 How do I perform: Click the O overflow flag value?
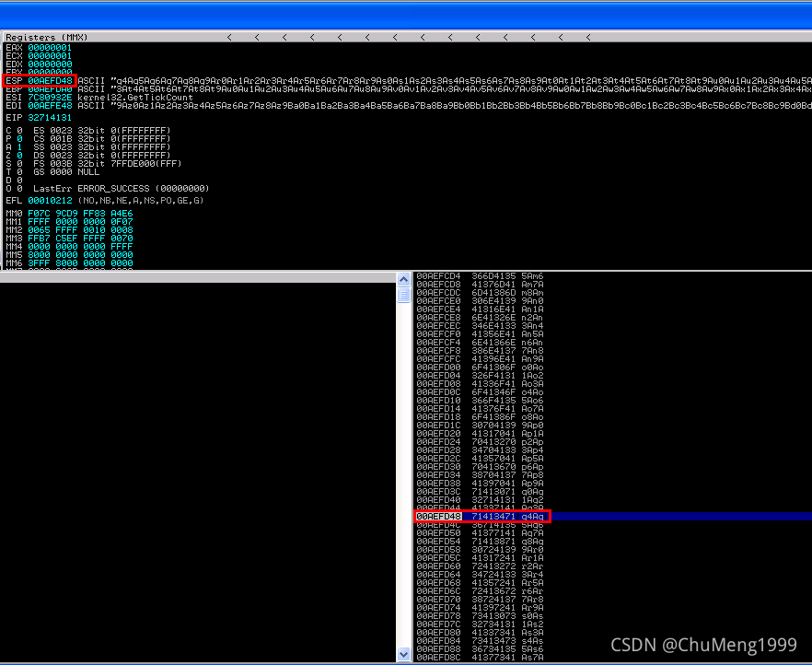click(19, 189)
